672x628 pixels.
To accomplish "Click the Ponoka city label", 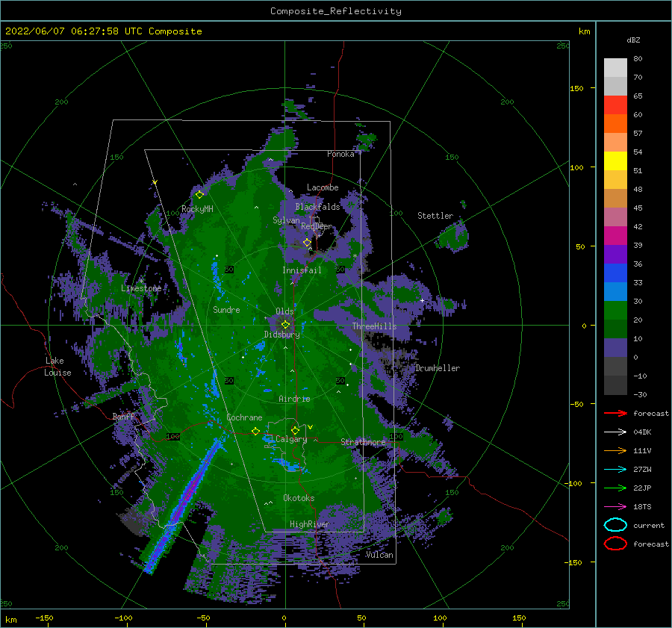I will [x=340, y=154].
